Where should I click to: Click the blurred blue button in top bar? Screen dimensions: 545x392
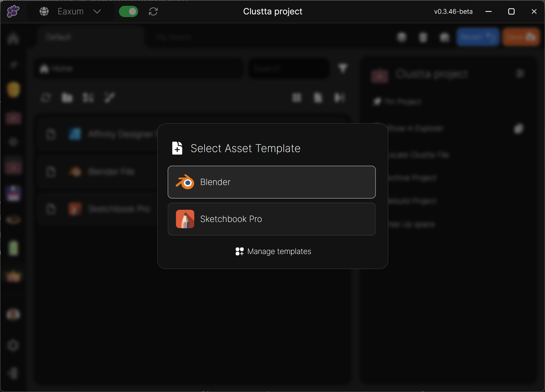[x=478, y=37]
